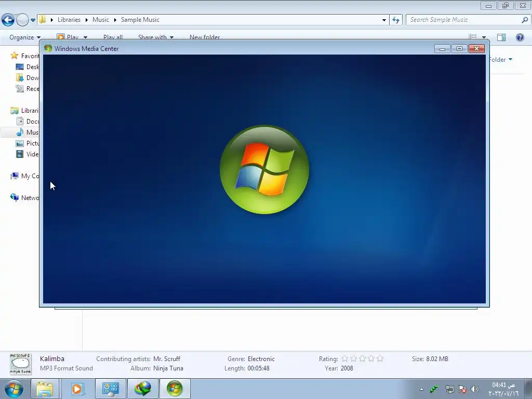Select Music library in navigation pane
This screenshot has height=399, width=532.
[28, 132]
